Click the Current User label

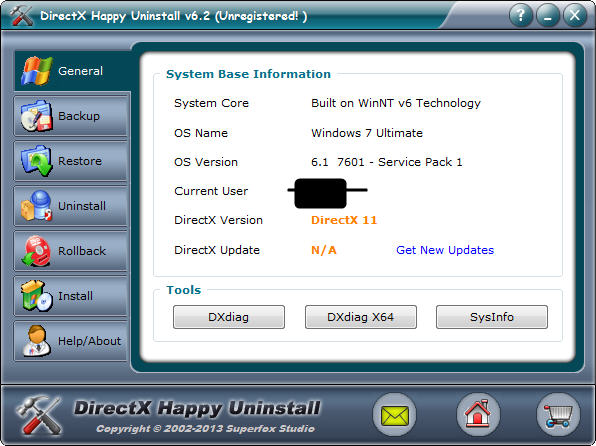pos(211,191)
